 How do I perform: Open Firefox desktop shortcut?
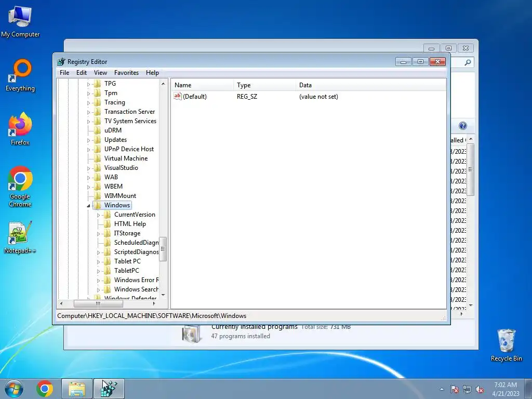20,129
